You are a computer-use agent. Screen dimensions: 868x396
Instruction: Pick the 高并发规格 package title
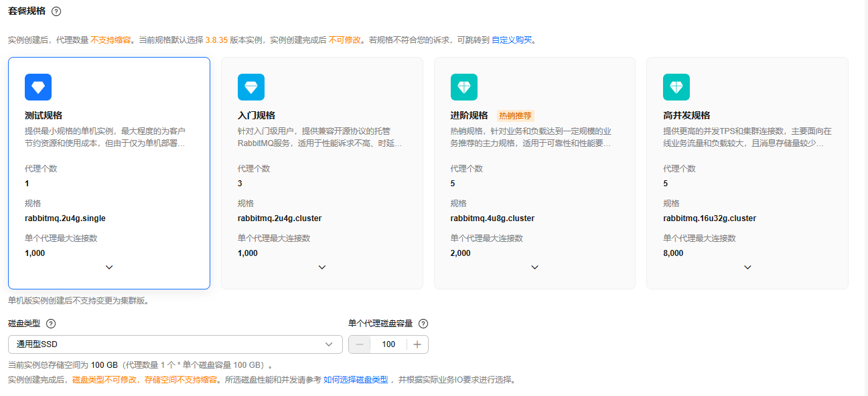pos(686,115)
